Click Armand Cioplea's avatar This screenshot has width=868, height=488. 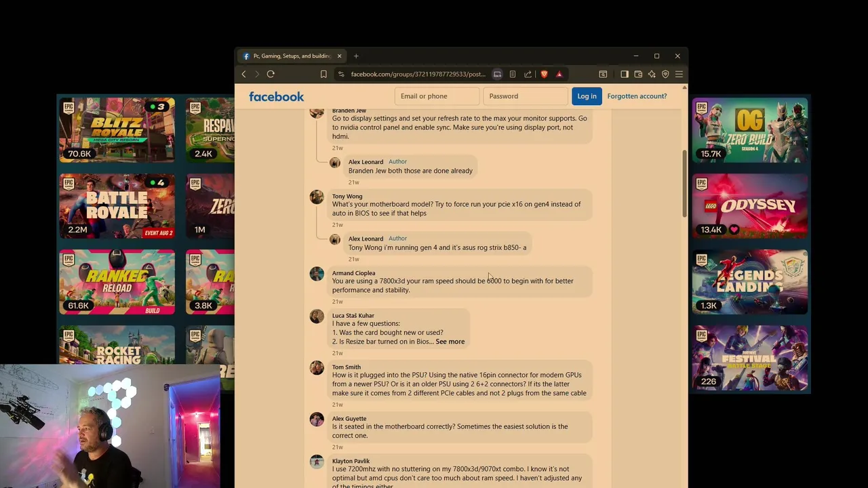tap(317, 274)
